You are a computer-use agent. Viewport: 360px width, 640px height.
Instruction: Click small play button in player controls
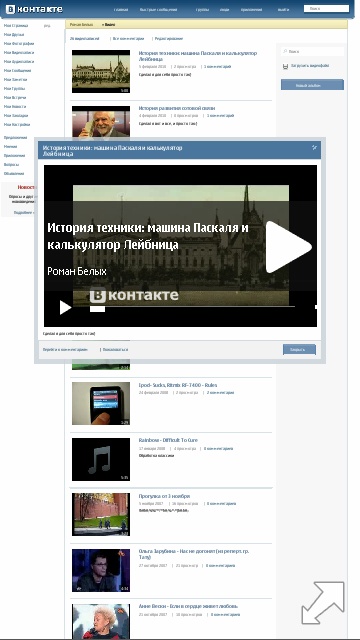[x=65, y=307]
